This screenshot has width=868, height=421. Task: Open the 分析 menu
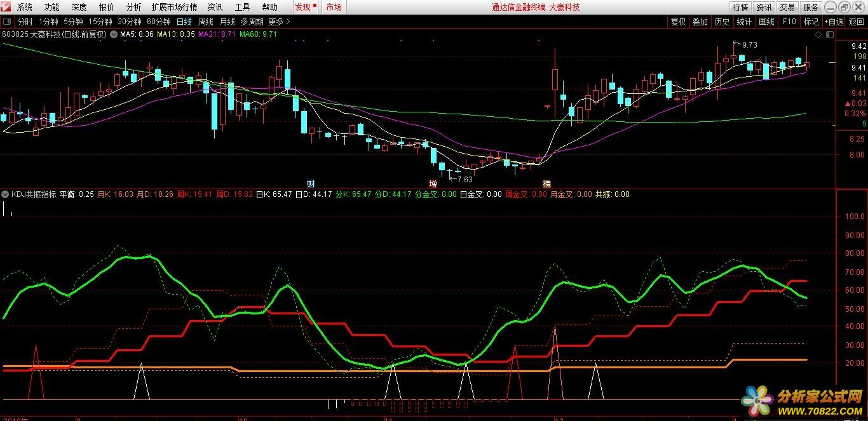[x=133, y=7]
